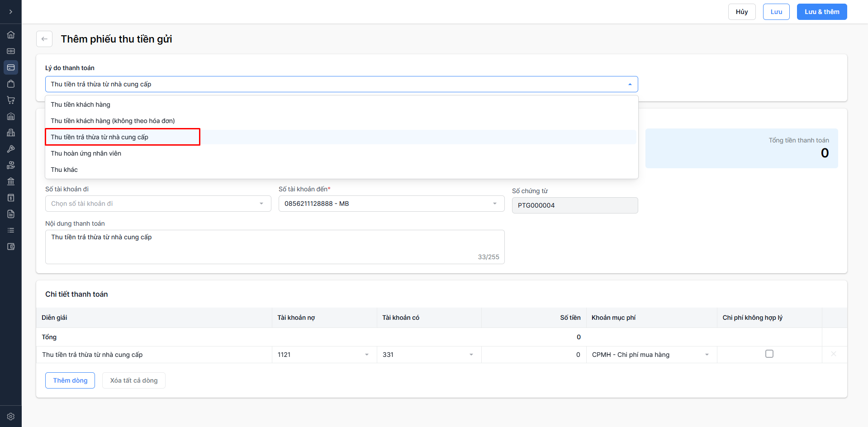Open the Tài khoản nợ 1121 dropdown
This screenshot has height=427, width=868.
(324, 355)
